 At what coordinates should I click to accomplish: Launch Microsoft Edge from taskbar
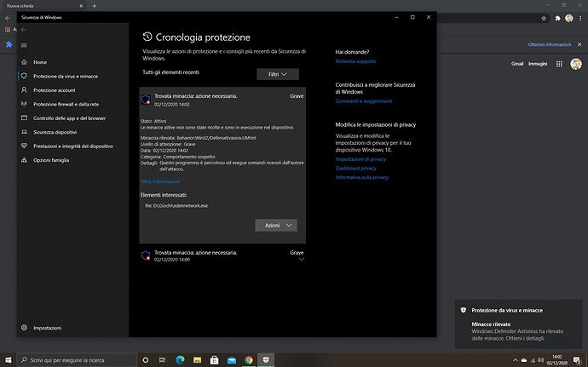coord(180,360)
